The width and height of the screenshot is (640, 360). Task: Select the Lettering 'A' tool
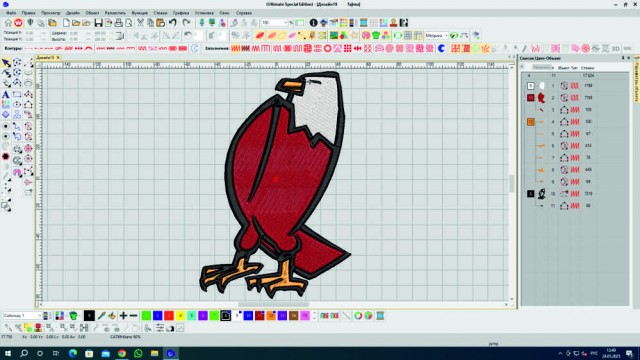pos(6,94)
